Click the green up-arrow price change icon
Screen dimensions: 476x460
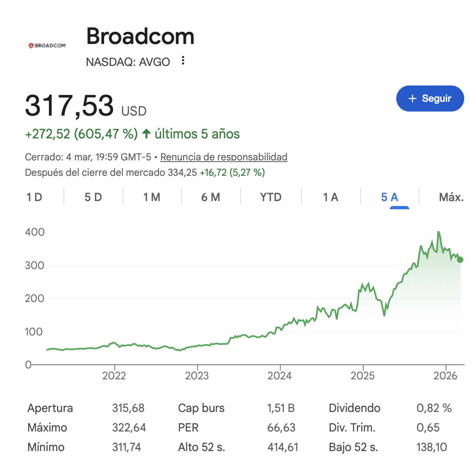(x=146, y=134)
